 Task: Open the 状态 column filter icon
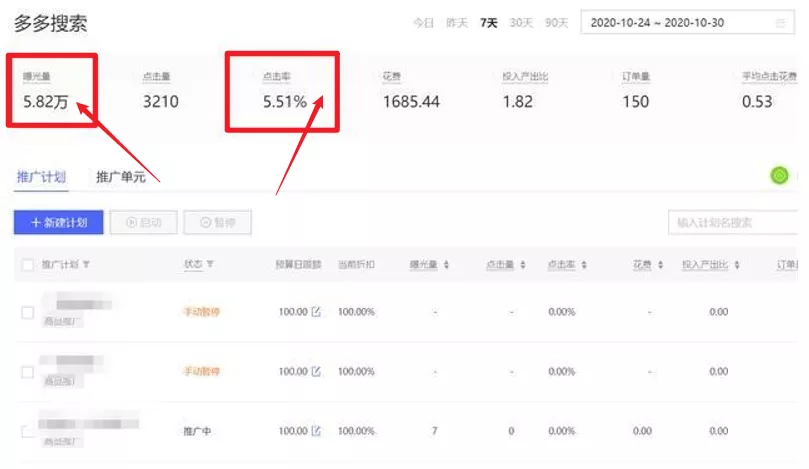pyautogui.click(x=210, y=265)
